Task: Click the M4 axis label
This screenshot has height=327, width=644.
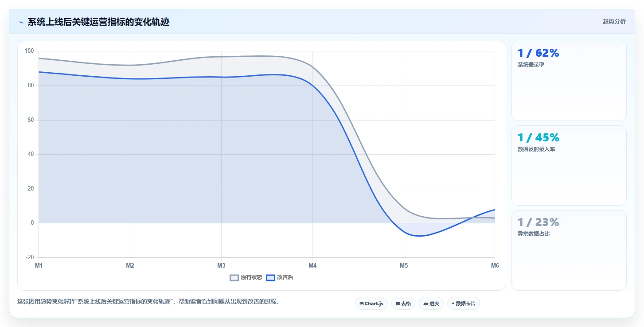Action: [x=312, y=265]
